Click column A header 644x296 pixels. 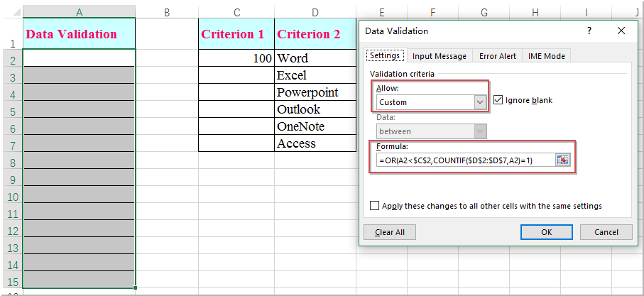click(x=78, y=11)
